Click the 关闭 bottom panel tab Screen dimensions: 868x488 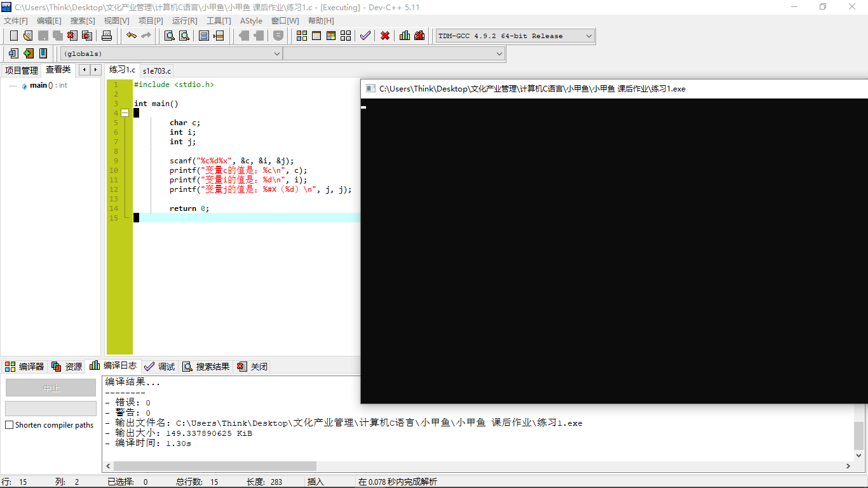tap(252, 367)
